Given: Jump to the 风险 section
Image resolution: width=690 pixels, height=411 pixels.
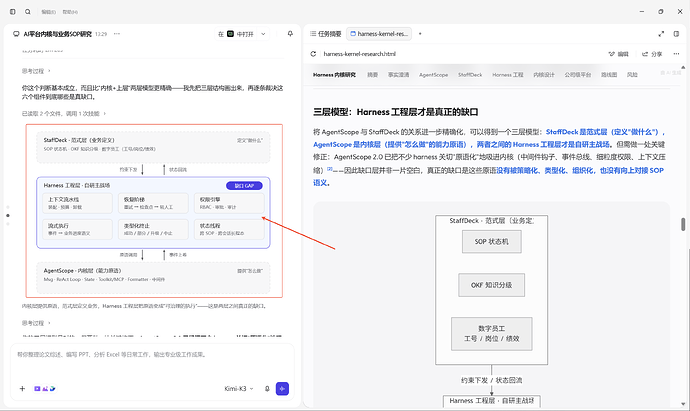Looking at the screenshot, I should click(x=632, y=75).
